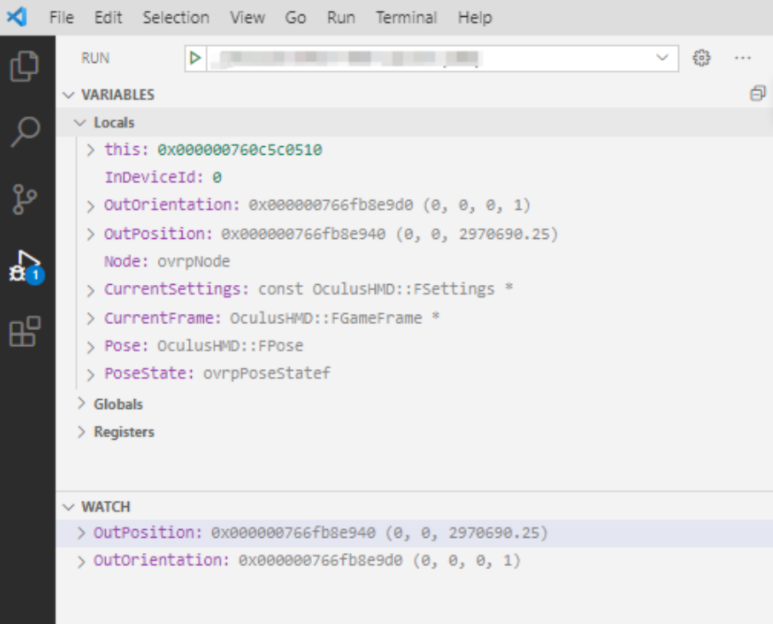Open the debug configuration dropdown
The image size is (773, 624).
click(x=661, y=58)
